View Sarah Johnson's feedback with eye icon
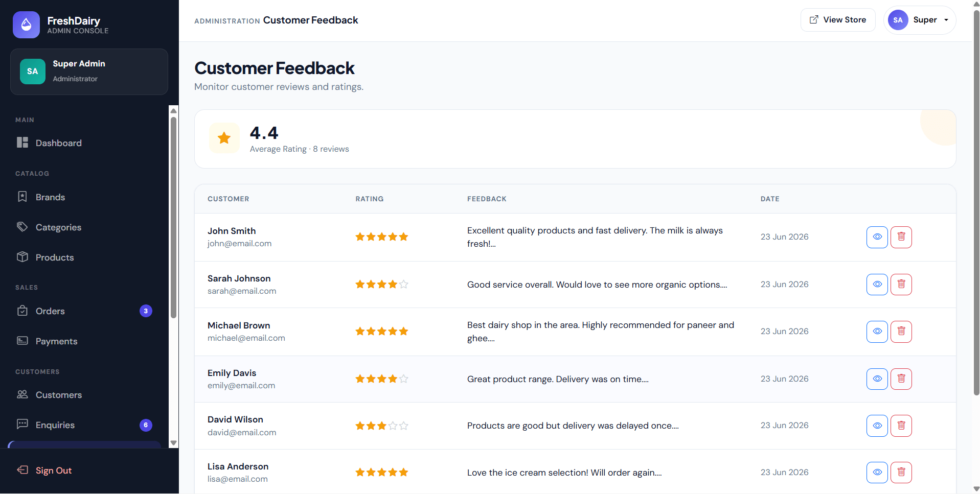Viewport: 980px width, 494px height. click(877, 285)
